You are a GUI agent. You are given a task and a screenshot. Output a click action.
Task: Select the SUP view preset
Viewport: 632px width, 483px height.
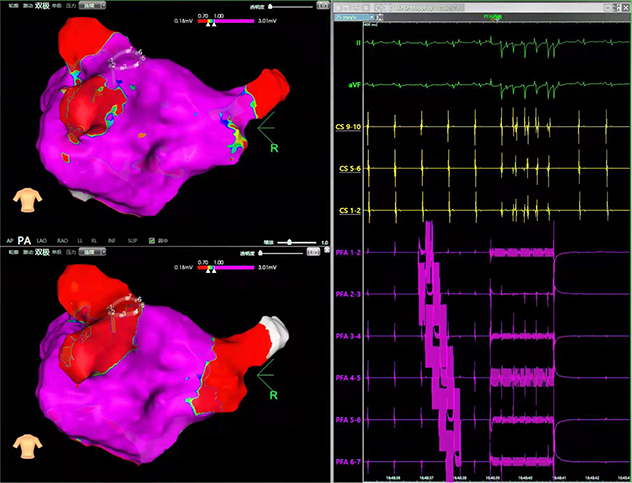133,241
